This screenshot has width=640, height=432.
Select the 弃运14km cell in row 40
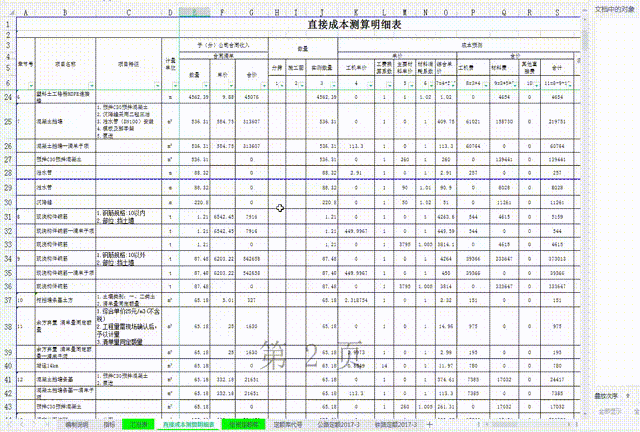tap(65, 366)
